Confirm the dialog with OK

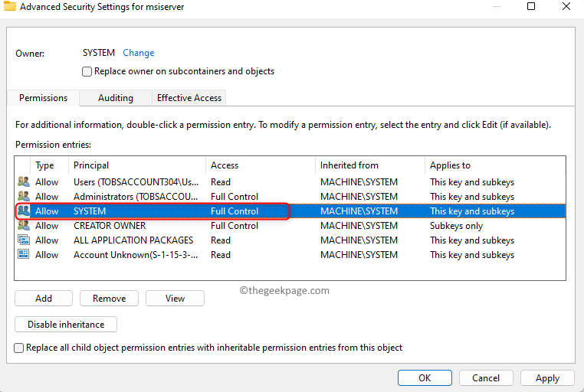click(424, 377)
